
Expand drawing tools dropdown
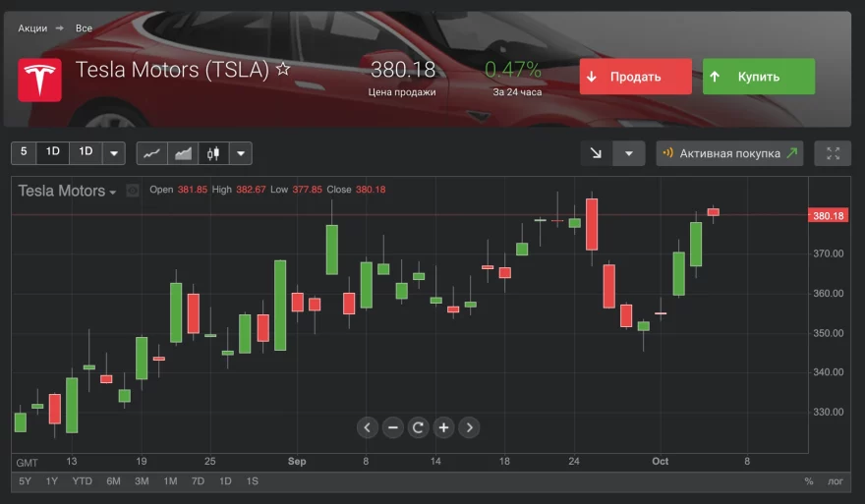click(x=629, y=153)
